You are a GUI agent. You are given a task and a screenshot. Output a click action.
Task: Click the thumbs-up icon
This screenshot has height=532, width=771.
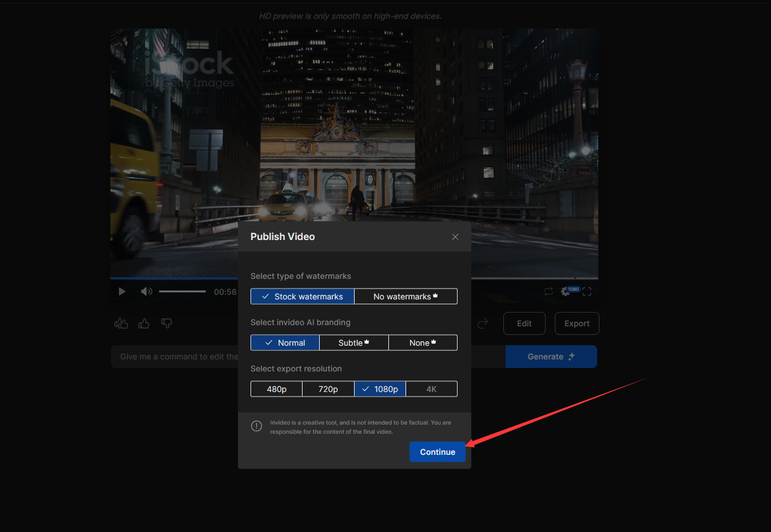pyautogui.click(x=144, y=323)
